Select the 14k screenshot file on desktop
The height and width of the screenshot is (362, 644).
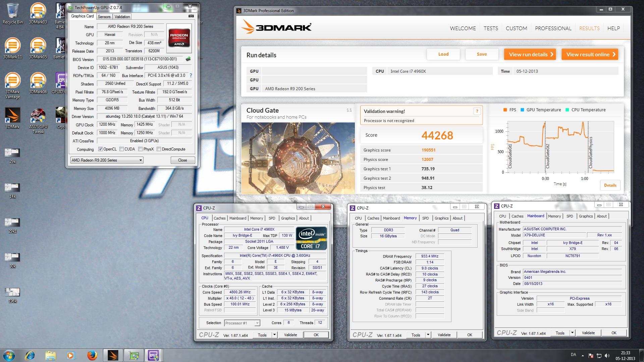[x=13, y=191]
